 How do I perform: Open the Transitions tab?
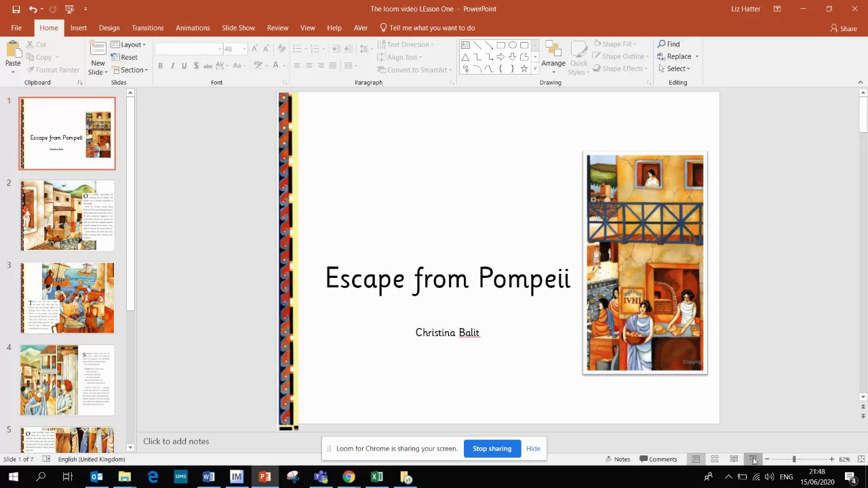[x=147, y=28]
